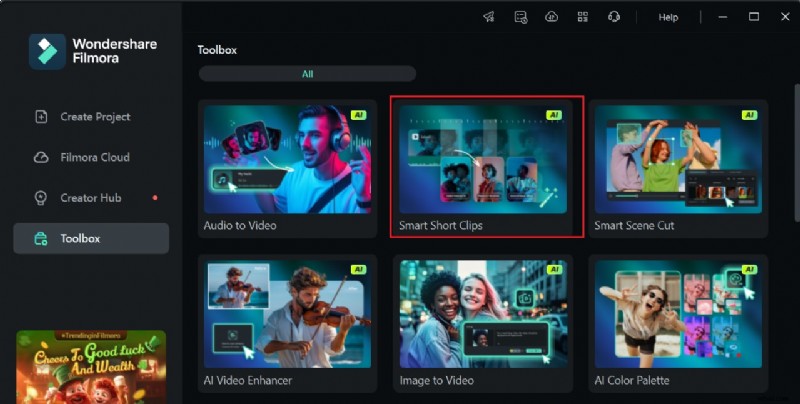Screen dimensions: 800x404
Task: Open the Help menu
Action: point(668,17)
